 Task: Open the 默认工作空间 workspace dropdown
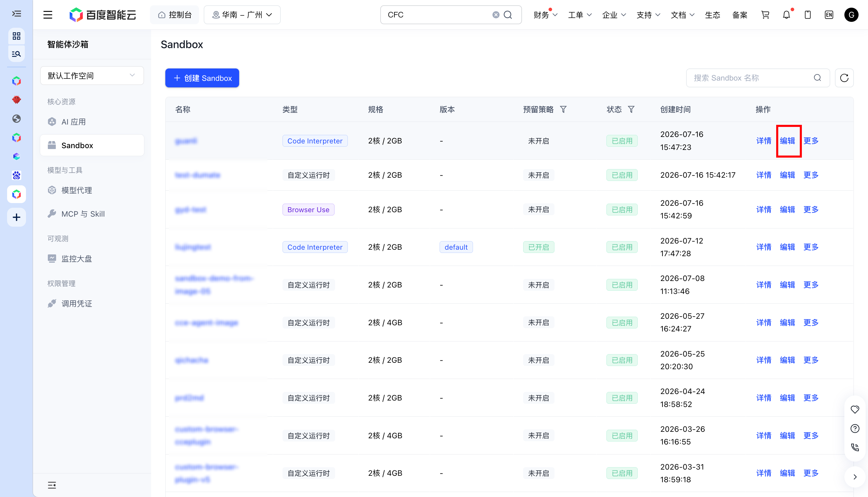[92, 76]
